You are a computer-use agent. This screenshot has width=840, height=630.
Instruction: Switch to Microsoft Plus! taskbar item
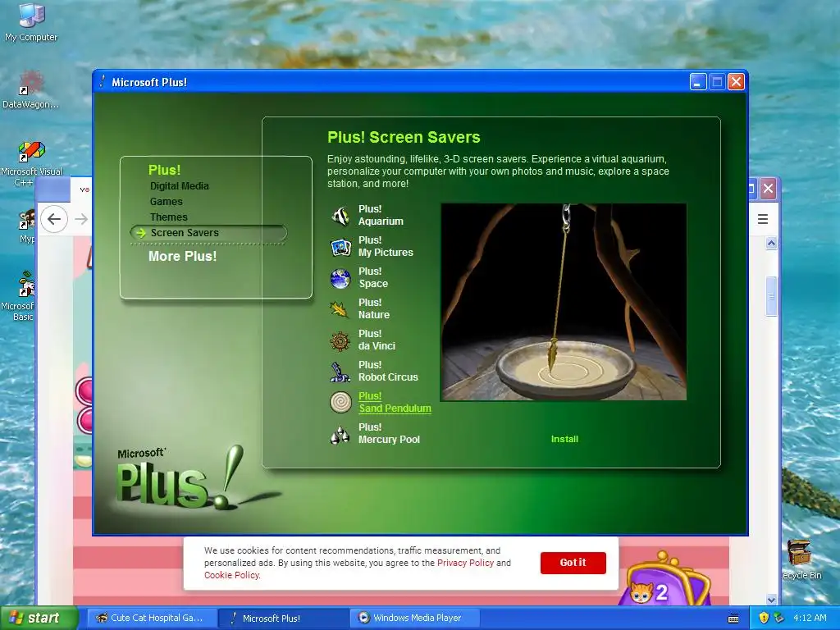285,618
